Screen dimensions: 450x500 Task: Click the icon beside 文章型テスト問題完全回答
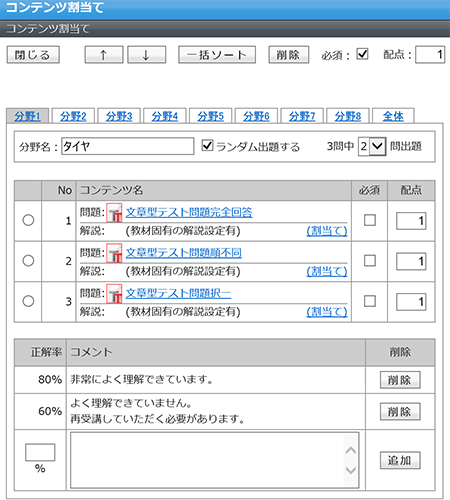coord(114,213)
